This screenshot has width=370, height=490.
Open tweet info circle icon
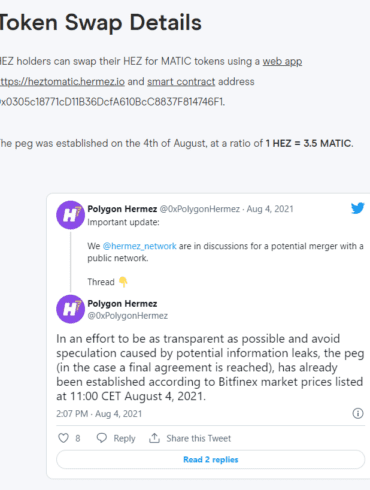[x=358, y=413]
